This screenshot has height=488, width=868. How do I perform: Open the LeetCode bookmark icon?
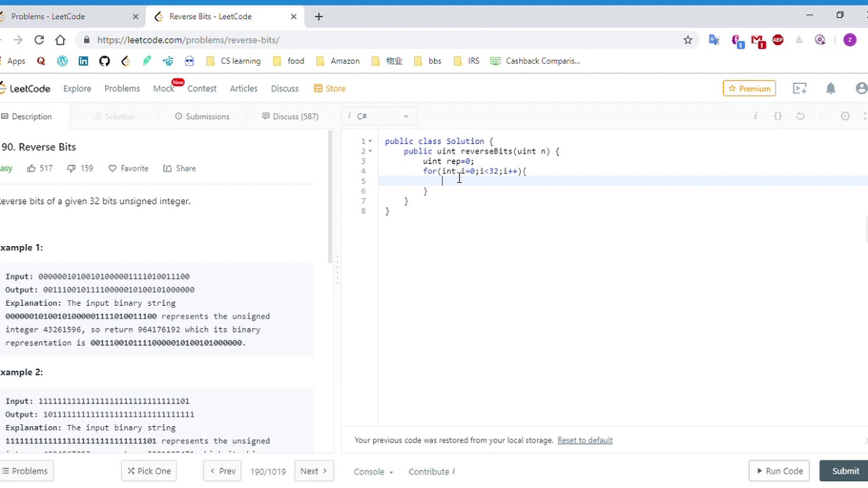click(x=125, y=61)
